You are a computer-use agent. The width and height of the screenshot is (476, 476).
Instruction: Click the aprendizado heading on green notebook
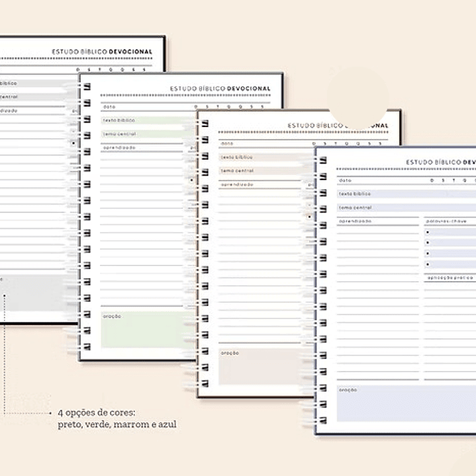(x=119, y=148)
